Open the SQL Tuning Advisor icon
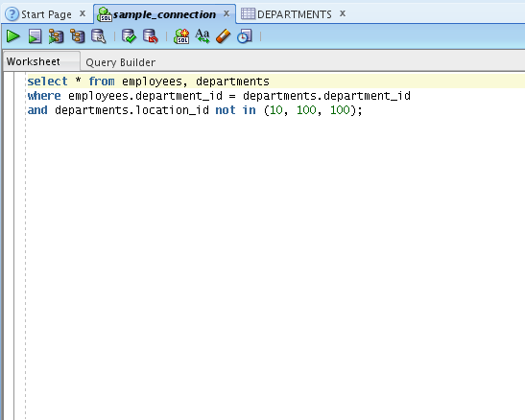Screen dimensions: 525x420 (x=99, y=36)
